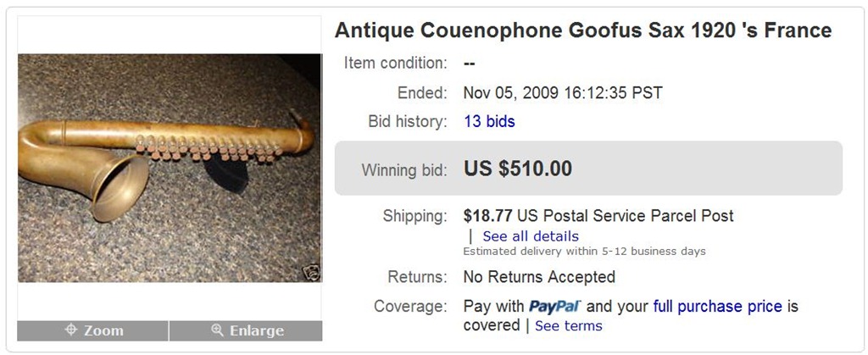Click the Returns label
Viewport: 868px width, 355px height.
click(x=417, y=277)
